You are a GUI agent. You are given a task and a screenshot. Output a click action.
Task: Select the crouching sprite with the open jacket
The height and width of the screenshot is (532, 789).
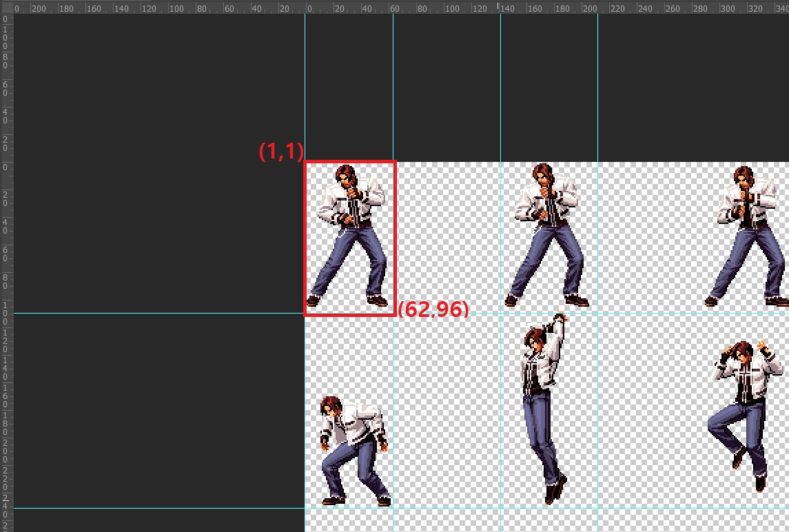point(356,451)
